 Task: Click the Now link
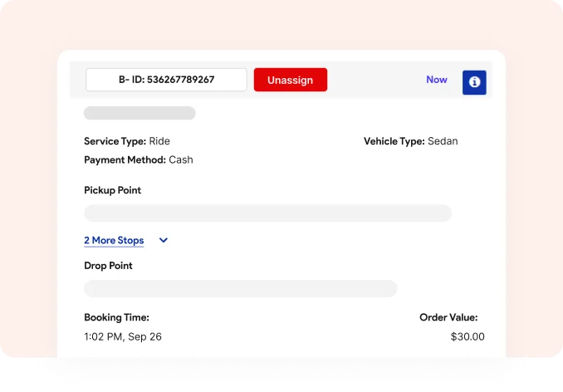(x=437, y=80)
